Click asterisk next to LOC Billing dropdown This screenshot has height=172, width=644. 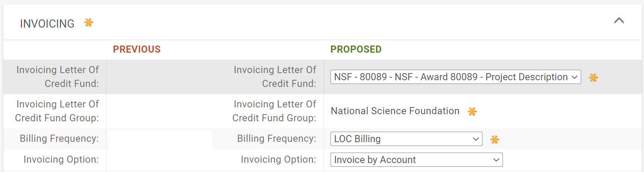(494, 140)
